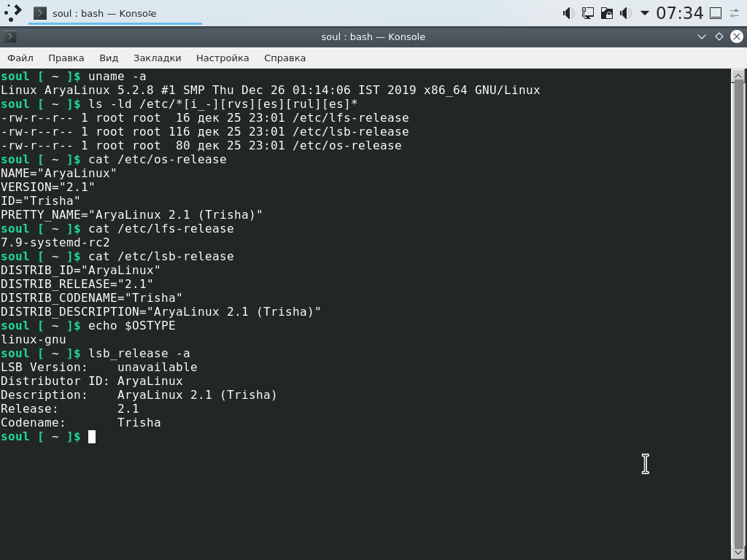Open the wired network connection tray icon

click(x=587, y=13)
